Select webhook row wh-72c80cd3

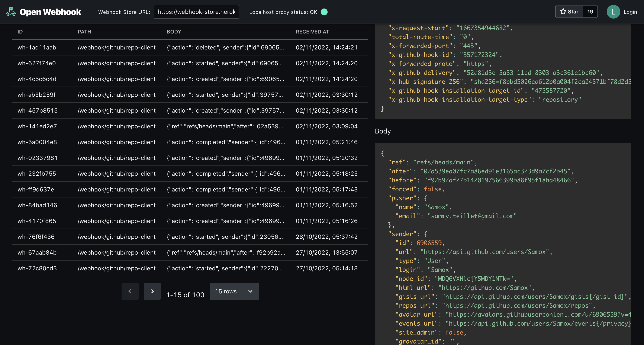click(x=190, y=268)
